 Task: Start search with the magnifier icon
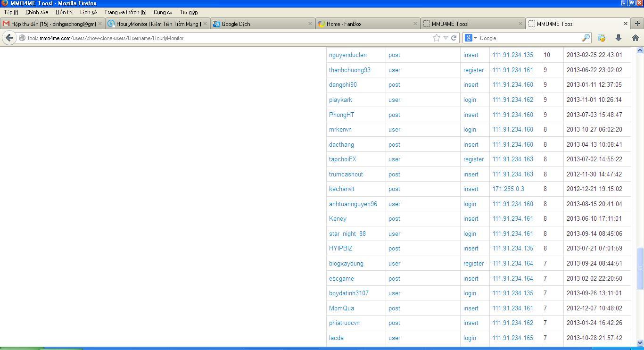[x=586, y=38]
